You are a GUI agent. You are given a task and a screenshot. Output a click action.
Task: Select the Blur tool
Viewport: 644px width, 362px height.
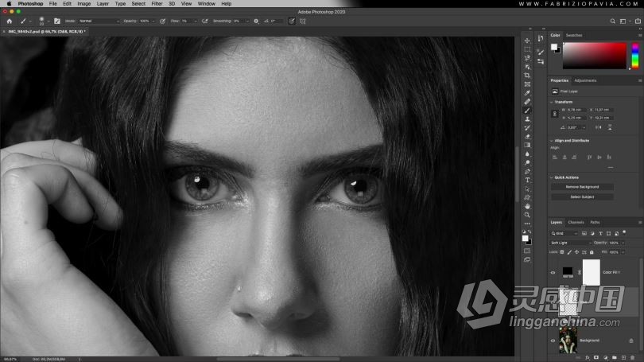[x=527, y=154]
